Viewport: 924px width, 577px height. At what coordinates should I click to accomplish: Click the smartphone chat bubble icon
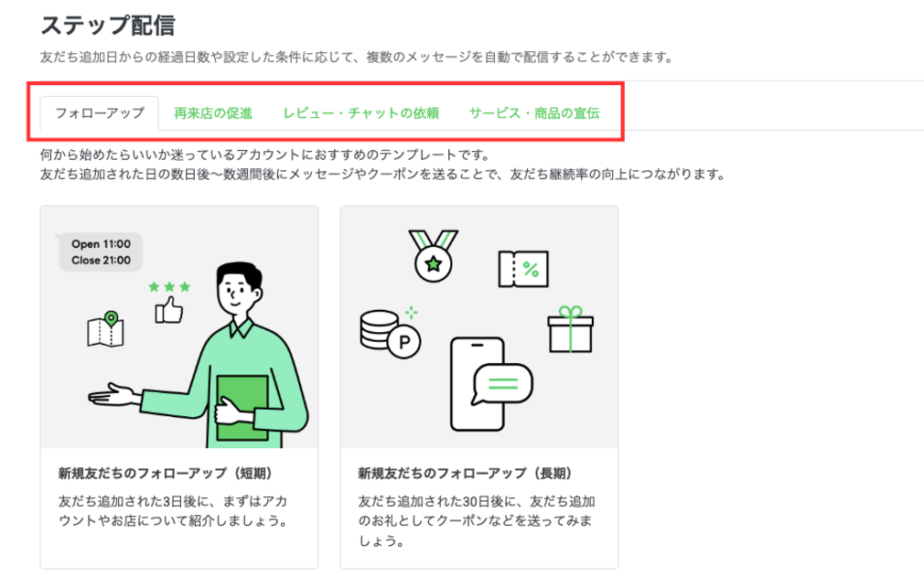[490, 384]
